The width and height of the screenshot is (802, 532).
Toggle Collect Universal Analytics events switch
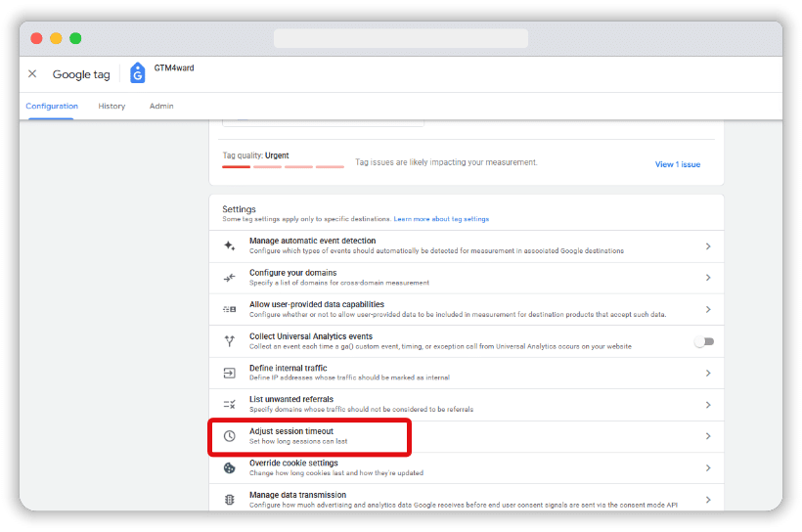tap(704, 341)
